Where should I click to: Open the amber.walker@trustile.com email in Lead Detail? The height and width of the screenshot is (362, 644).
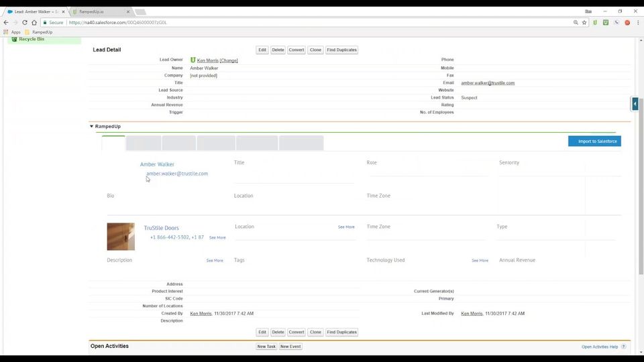[x=488, y=83]
